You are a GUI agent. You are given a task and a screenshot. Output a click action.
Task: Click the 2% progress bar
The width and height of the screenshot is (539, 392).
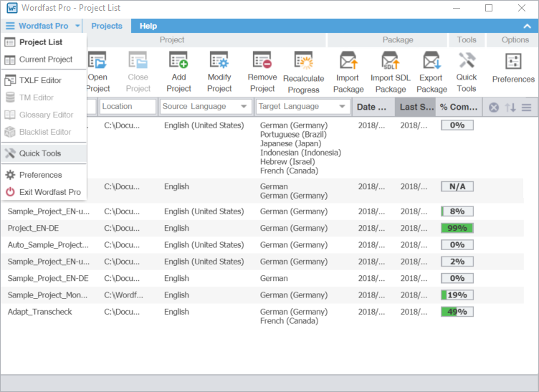(457, 262)
